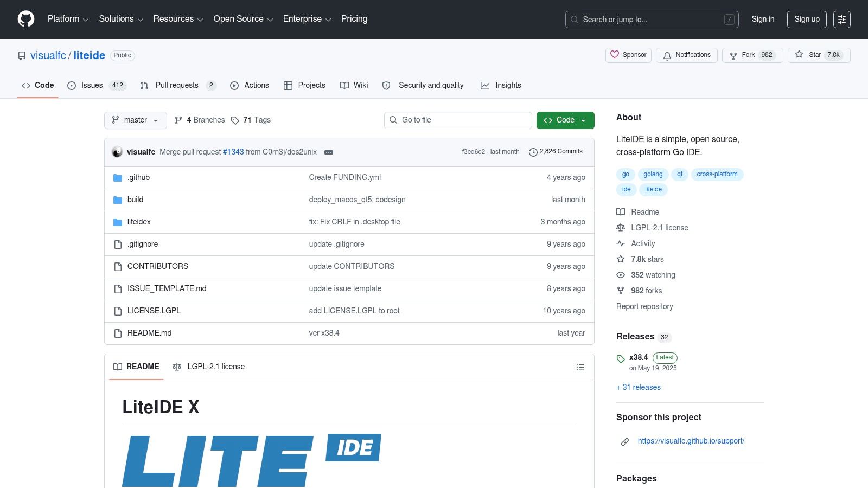Image resolution: width=868 pixels, height=488 pixels.
Task: Click the ISSUE_TEMPLATE.md file icon
Action: point(118,289)
